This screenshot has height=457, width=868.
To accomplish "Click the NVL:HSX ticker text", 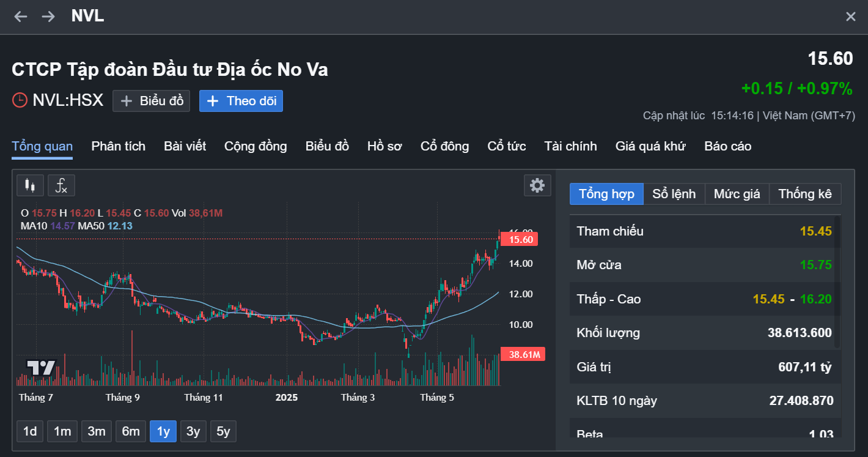I will tap(68, 100).
